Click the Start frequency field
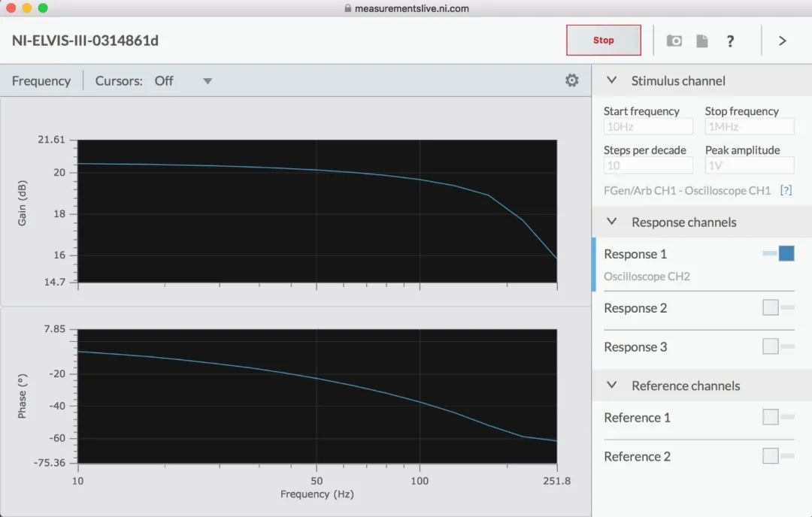Image resolution: width=812 pixels, height=517 pixels. [x=648, y=127]
